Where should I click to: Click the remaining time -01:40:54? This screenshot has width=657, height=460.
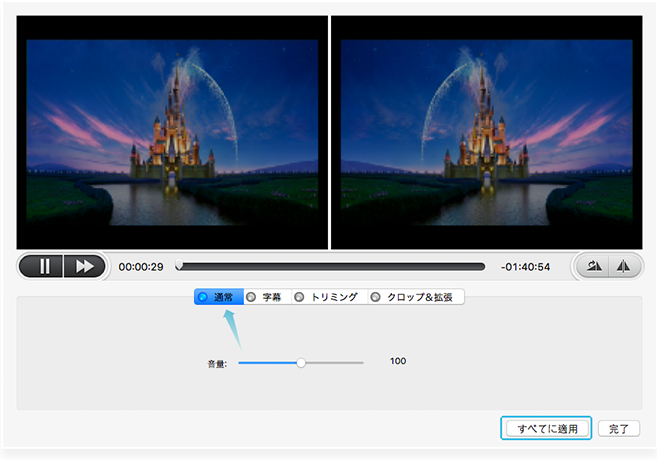pos(525,267)
